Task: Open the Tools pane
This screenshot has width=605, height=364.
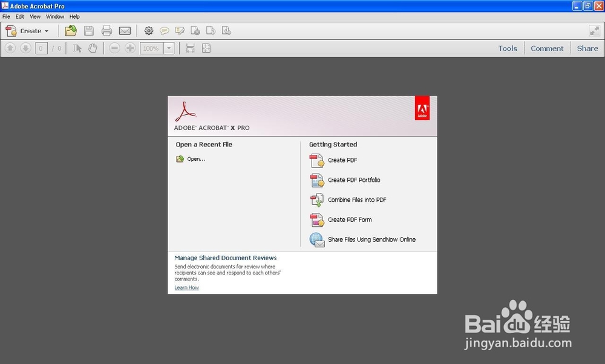Action: pos(508,48)
